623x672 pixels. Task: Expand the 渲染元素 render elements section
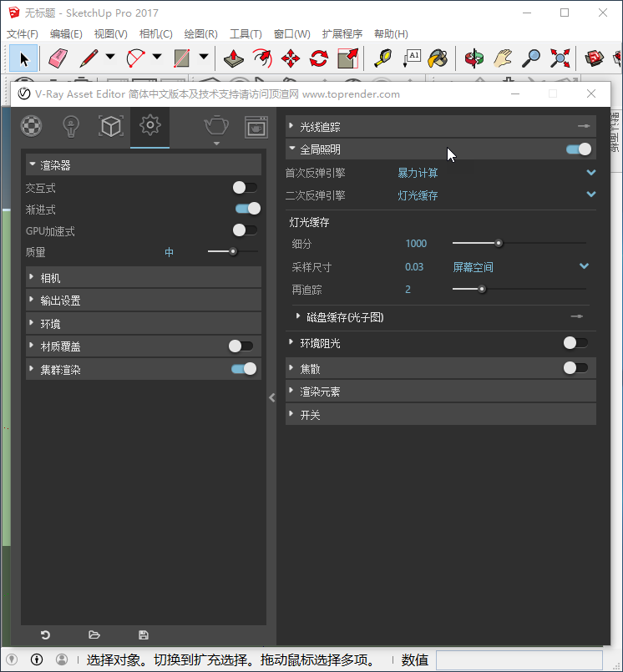[x=440, y=392]
